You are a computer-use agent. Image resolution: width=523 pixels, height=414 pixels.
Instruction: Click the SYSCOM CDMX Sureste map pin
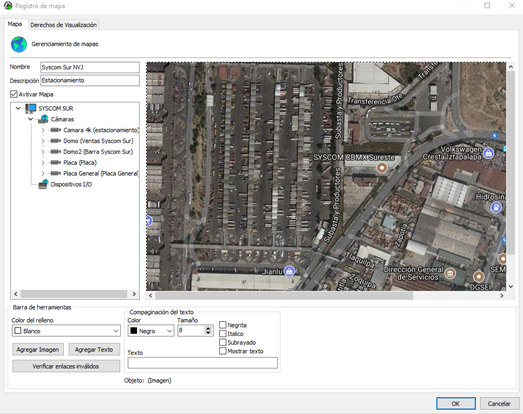(382, 167)
